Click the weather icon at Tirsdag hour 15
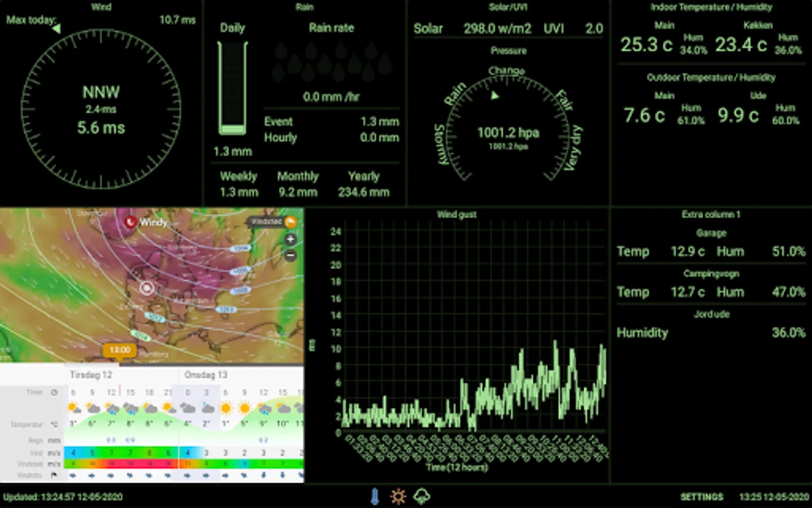The image size is (812, 508). [130, 408]
